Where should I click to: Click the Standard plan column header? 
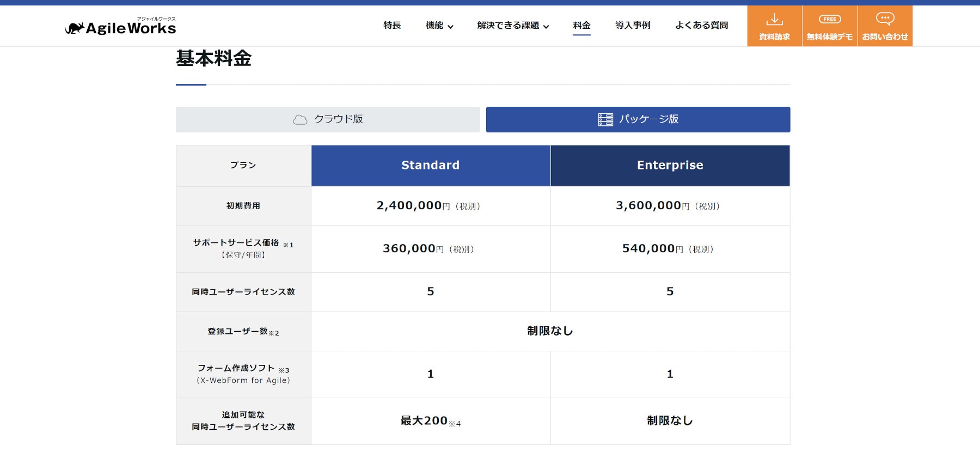coord(431,166)
